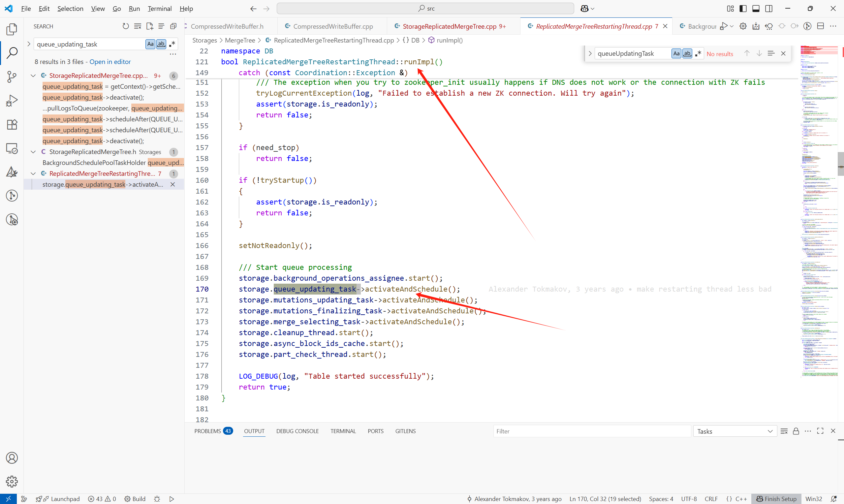Toggle primary side bar visibility
Image resolution: width=844 pixels, height=504 pixels.
(x=743, y=9)
